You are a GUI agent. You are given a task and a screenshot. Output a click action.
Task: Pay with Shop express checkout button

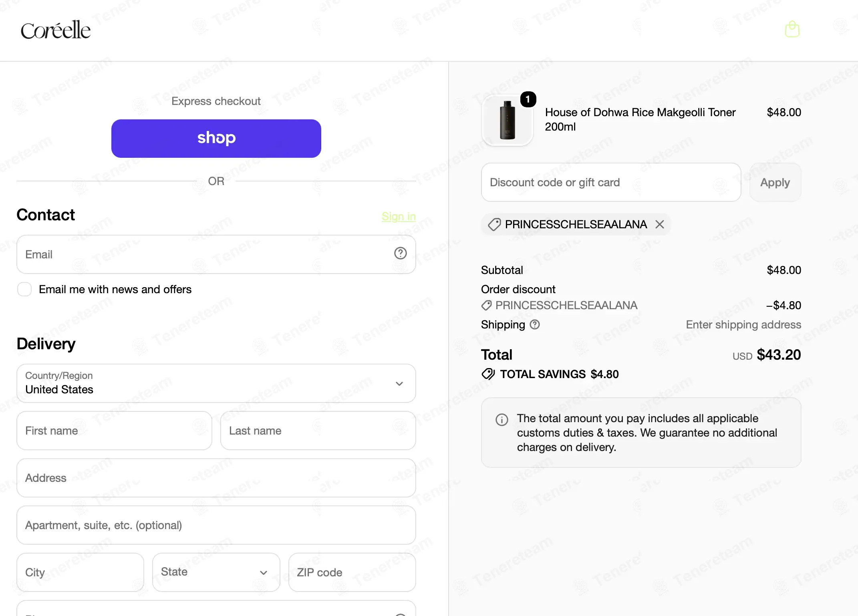216,138
